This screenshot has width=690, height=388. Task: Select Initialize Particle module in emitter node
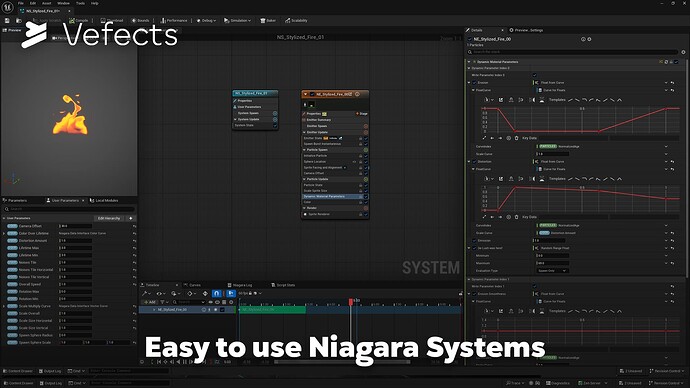click(335, 156)
